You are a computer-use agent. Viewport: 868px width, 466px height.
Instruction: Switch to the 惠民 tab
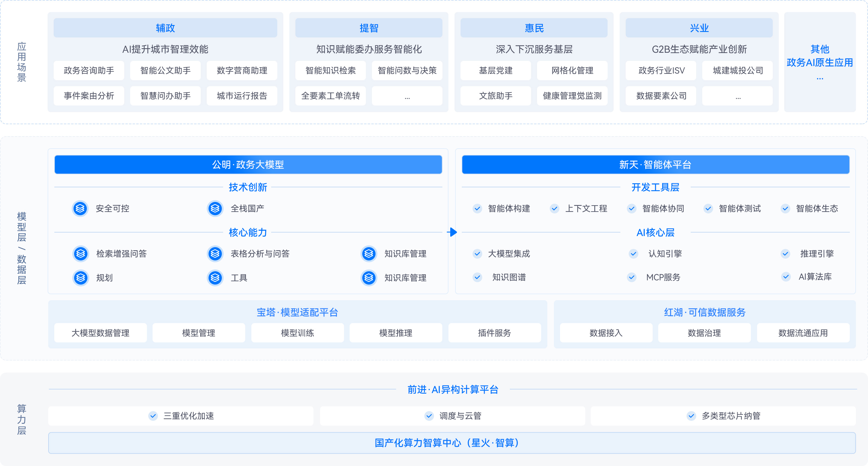click(534, 28)
